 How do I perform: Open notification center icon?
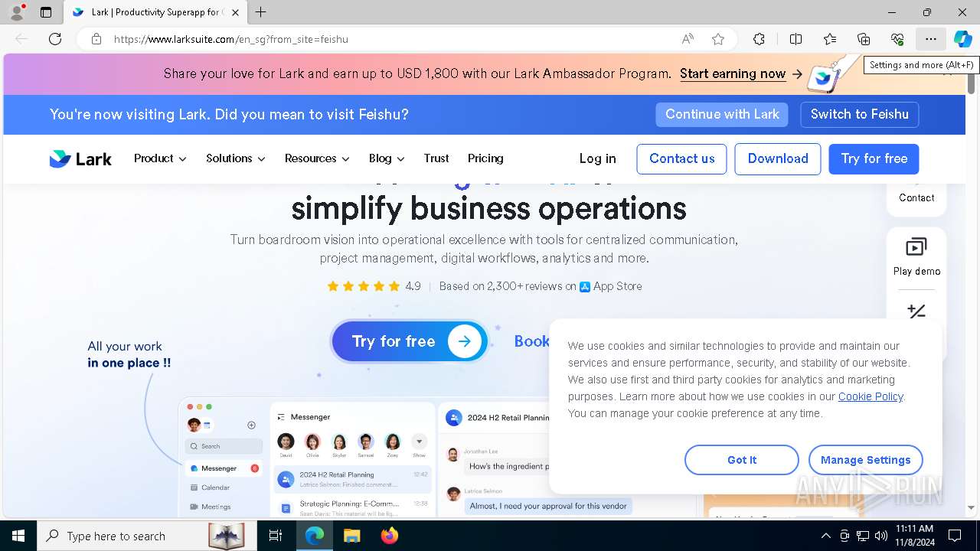pyautogui.click(x=955, y=536)
